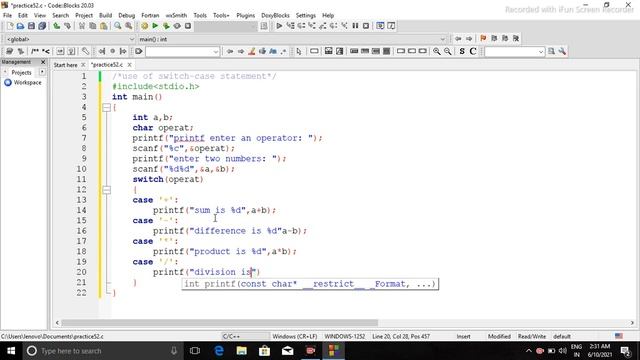This screenshot has height=360, width=640.
Task: Click the Build and run icon
Action: click(166, 26)
